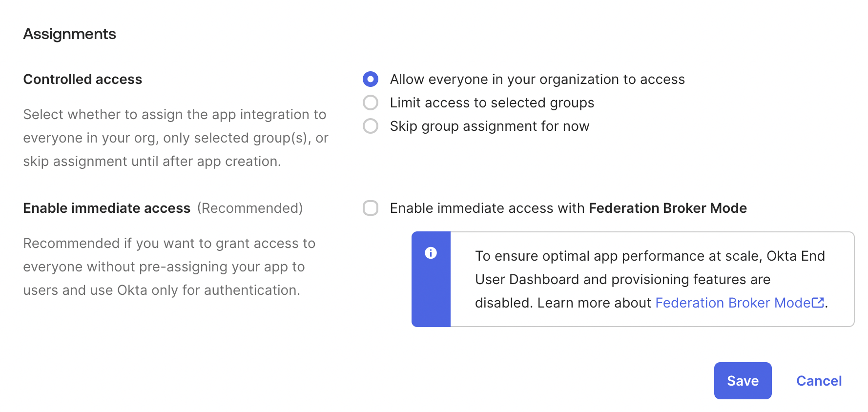The height and width of the screenshot is (412, 868).
Task: Click the info icon in the blue banner
Action: (x=431, y=253)
